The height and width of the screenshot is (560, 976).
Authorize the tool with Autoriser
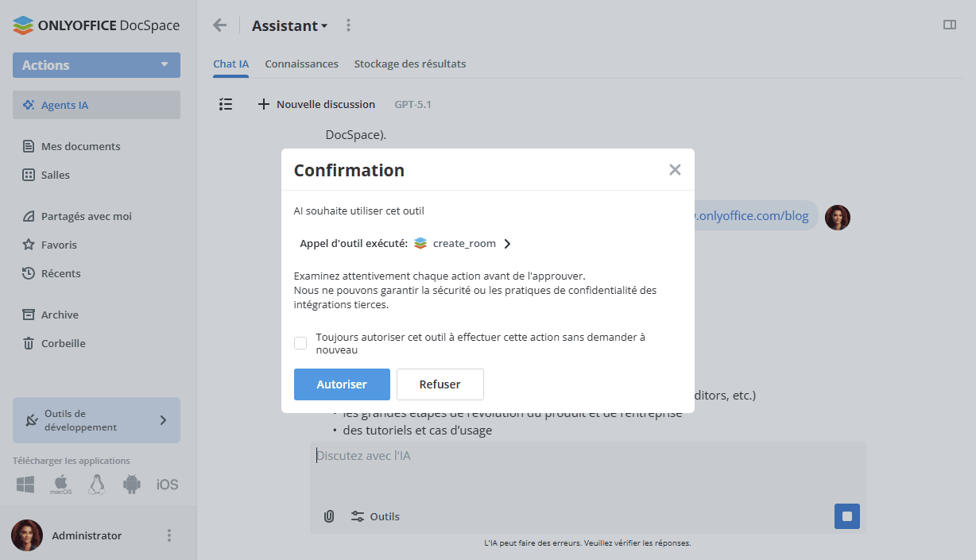tap(342, 384)
